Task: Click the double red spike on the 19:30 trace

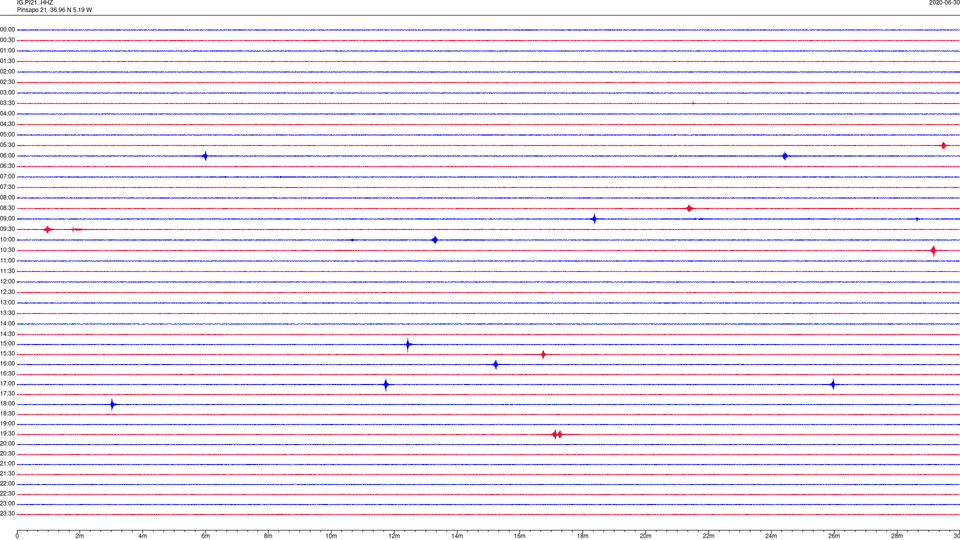Action: tap(557, 435)
